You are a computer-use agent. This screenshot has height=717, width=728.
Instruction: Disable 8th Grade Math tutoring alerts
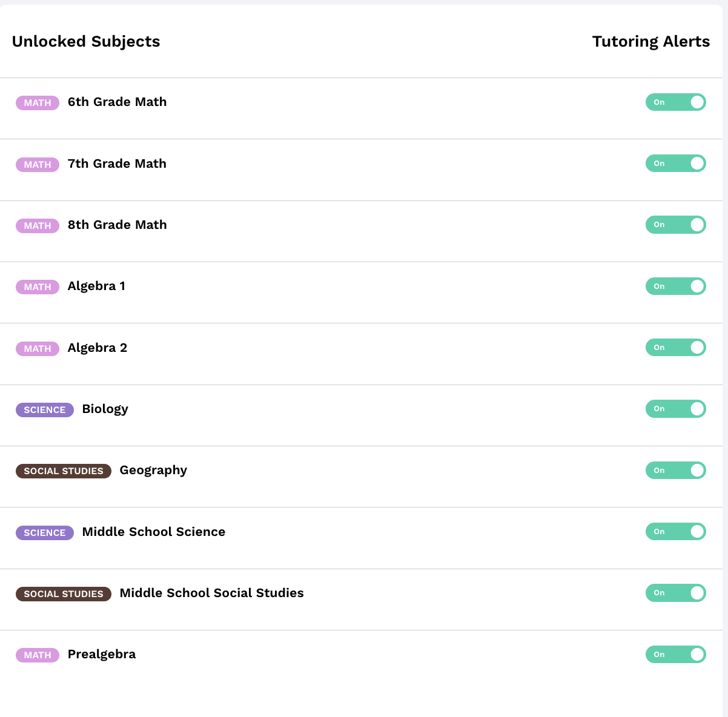click(675, 225)
